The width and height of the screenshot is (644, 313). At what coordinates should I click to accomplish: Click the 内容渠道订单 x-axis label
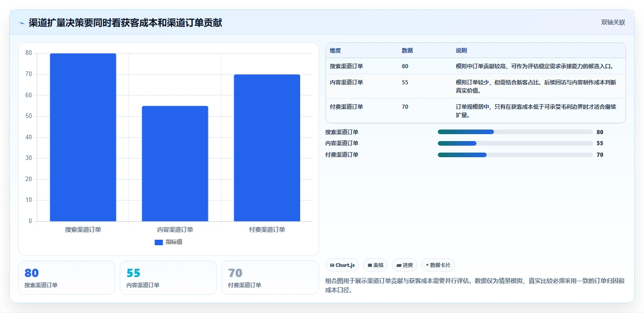175,230
